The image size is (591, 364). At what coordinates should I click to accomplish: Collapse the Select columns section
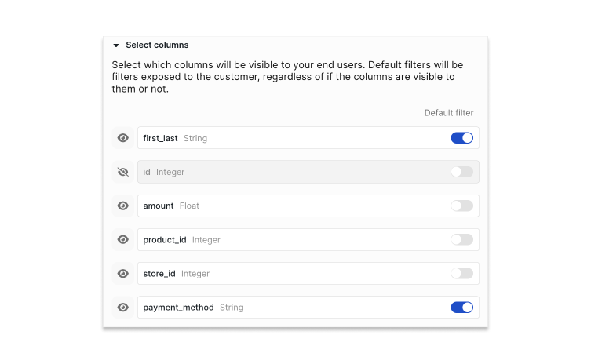point(116,45)
